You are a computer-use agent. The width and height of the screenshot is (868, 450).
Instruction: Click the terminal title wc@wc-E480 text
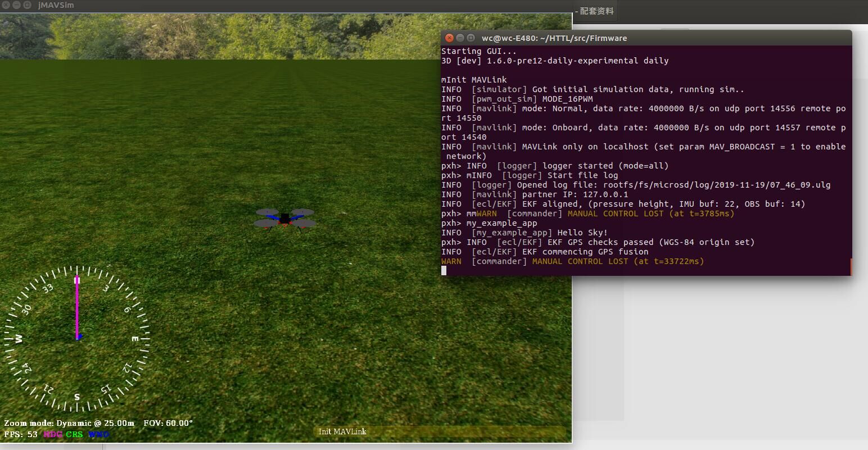coord(554,38)
